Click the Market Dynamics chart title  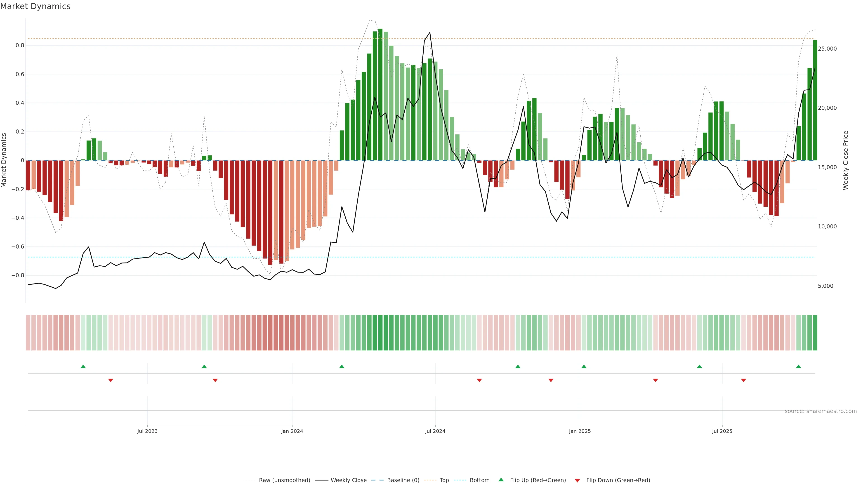(x=35, y=6)
